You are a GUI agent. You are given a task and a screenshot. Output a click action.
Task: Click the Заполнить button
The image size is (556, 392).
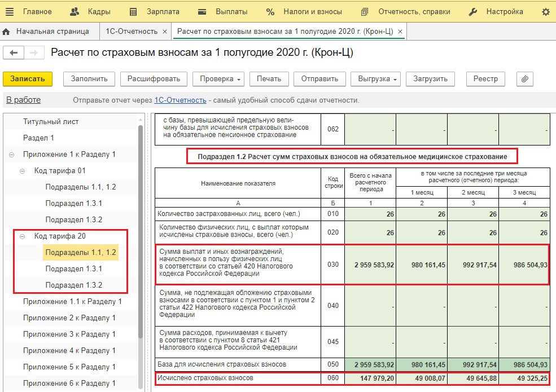tap(89, 79)
